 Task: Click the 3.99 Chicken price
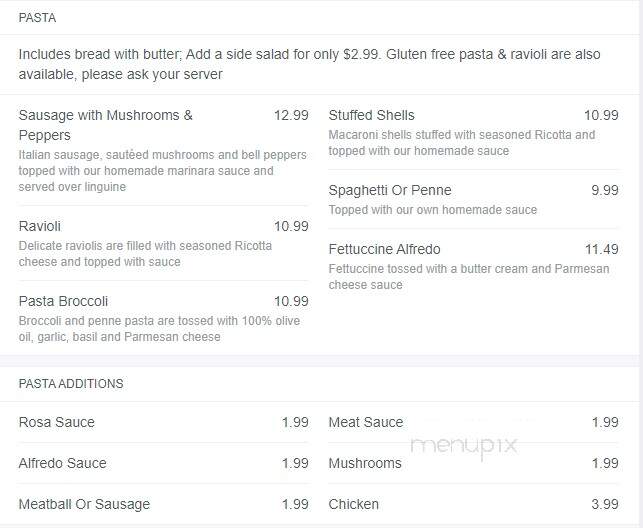[605, 504]
